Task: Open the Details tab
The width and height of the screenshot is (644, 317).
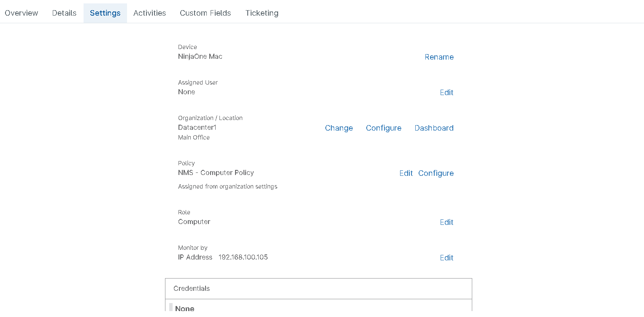Action: pos(64,13)
